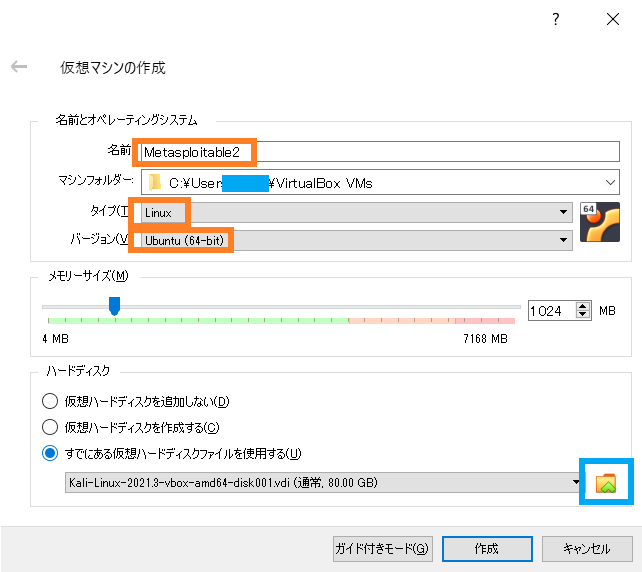Image resolution: width=642 pixels, height=572 pixels.
Task: Click the browse virtual disk folder icon
Action: tap(606, 483)
